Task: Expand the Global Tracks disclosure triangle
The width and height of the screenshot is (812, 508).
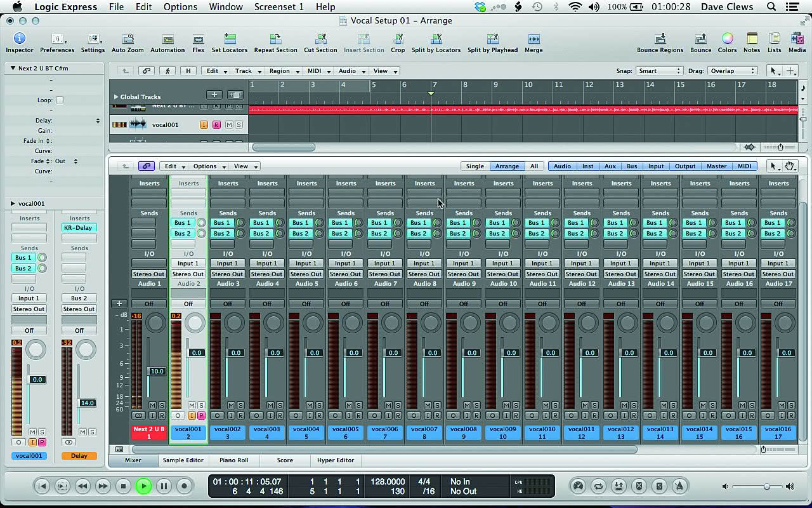Action: [x=116, y=97]
